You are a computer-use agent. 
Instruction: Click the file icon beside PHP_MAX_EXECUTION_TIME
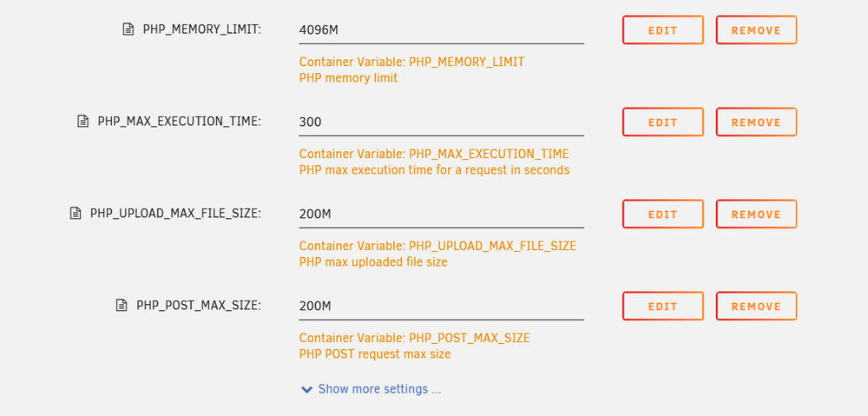pos(82,122)
